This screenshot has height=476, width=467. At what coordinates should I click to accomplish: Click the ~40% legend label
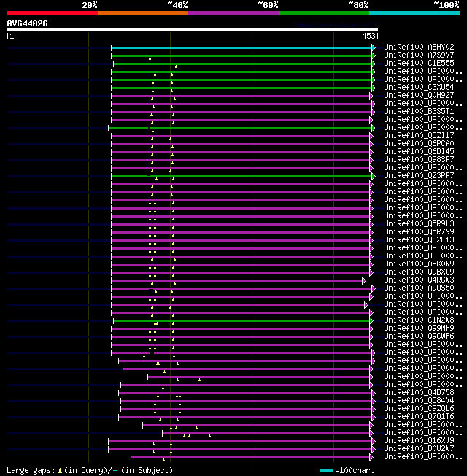point(177,5)
